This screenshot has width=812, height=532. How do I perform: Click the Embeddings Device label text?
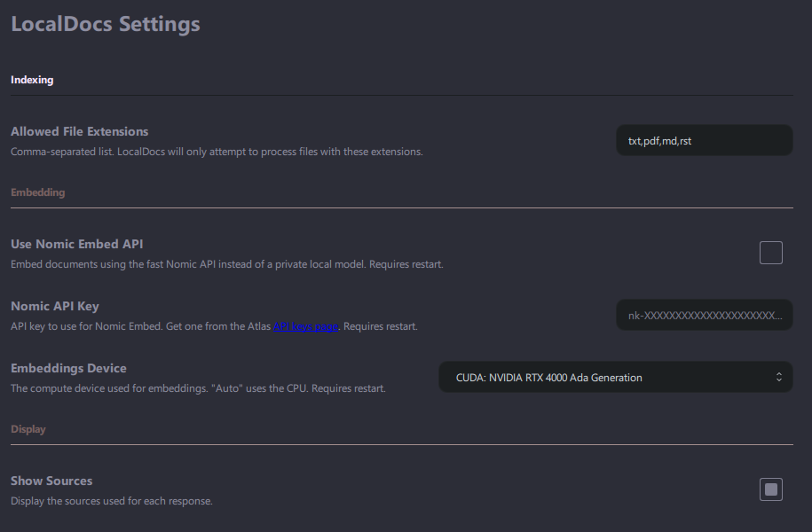click(67, 367)
